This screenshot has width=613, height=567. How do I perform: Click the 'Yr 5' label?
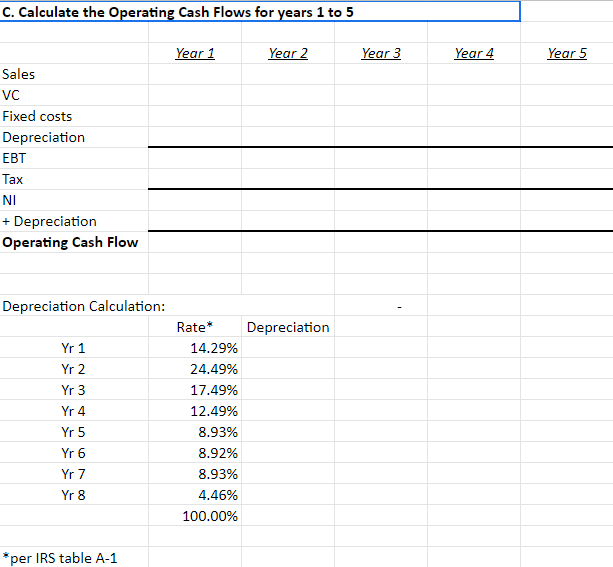73,432
